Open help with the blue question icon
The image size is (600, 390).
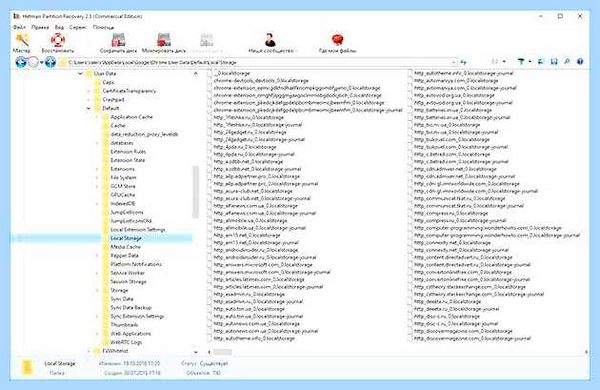click(x=580, y=62)
